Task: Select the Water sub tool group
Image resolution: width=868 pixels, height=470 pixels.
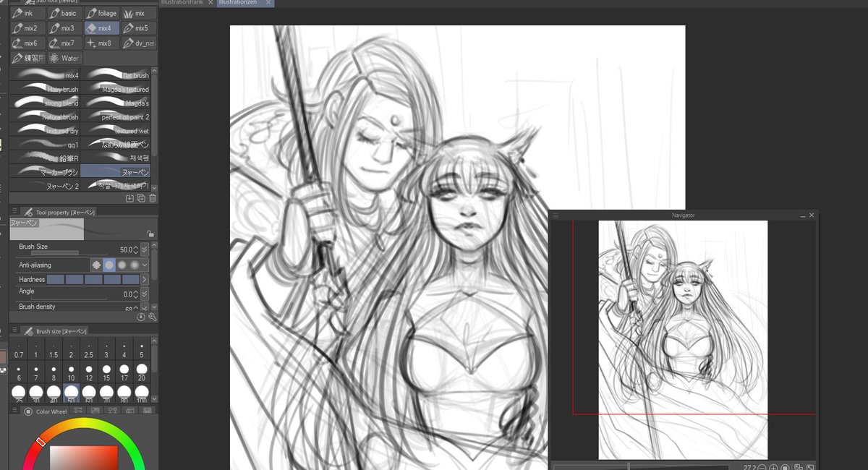Action: point(64,58)
